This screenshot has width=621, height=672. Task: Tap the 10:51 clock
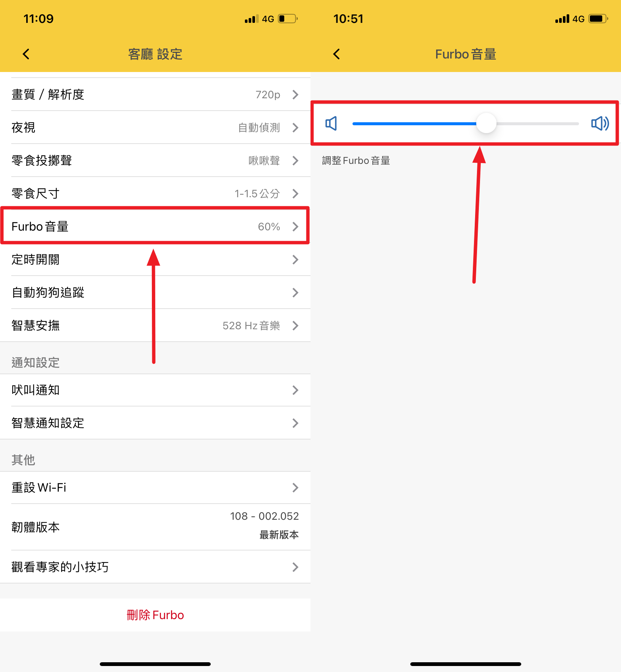point(348,19)
